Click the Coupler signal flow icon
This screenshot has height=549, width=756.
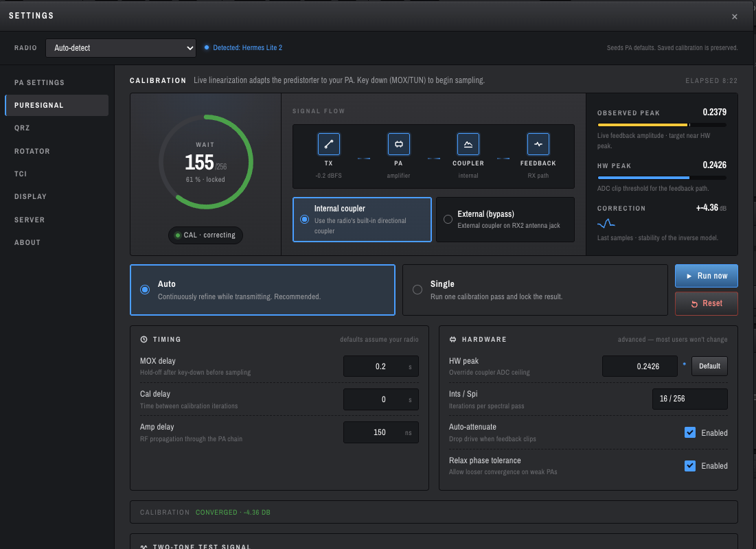468,144
